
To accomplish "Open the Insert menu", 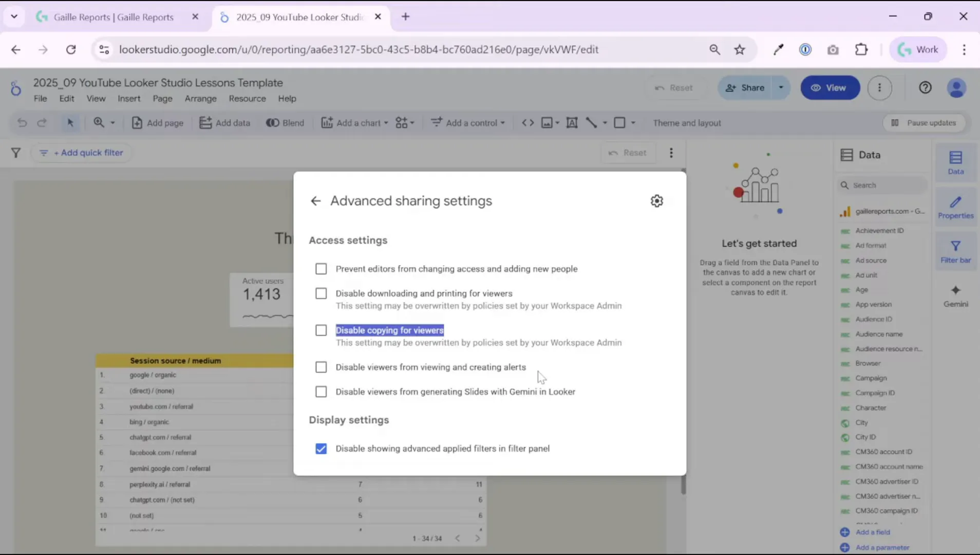I will point(128,98).
